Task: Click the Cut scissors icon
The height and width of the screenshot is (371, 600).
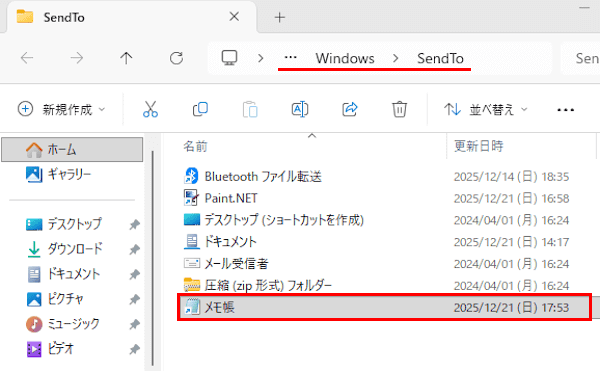Action: tap(150, 109)
